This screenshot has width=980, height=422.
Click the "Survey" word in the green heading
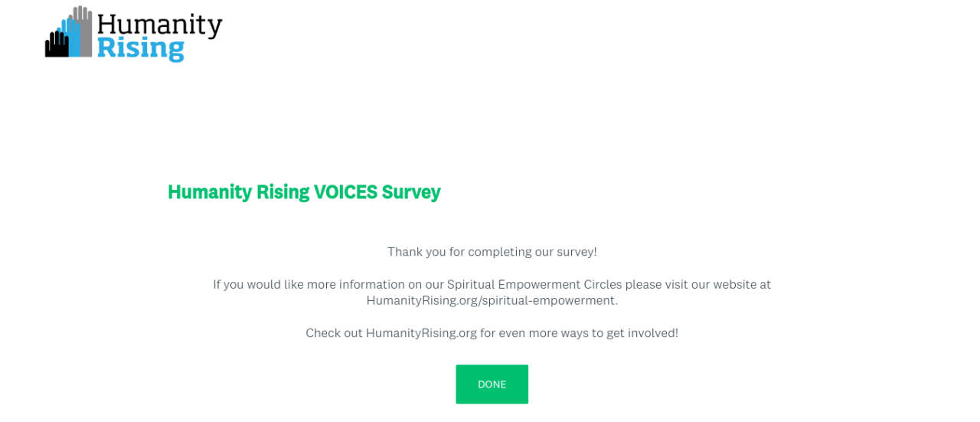411,192
